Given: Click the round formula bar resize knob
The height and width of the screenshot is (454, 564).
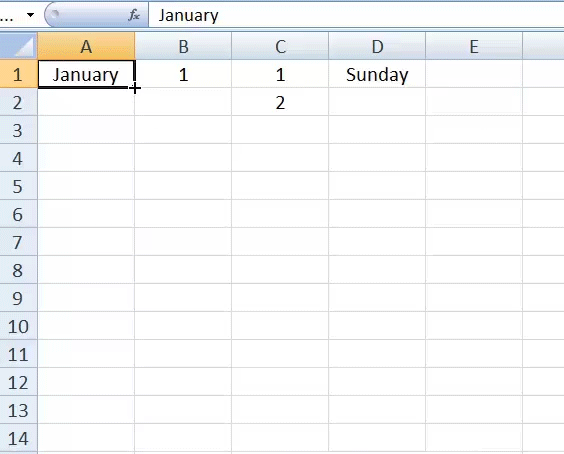Looking at the screenshot, I should click(x=54, y=14).
